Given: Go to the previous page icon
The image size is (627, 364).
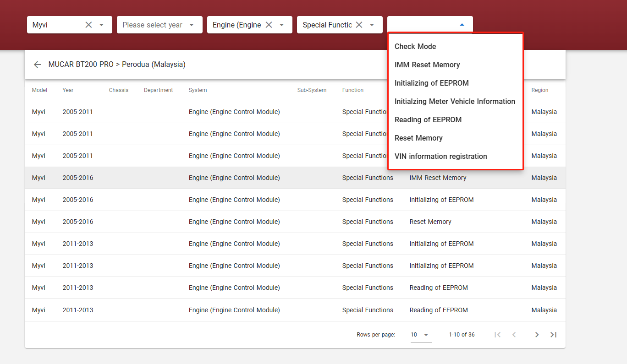Looking at the screenshot, I should [514, 335].
